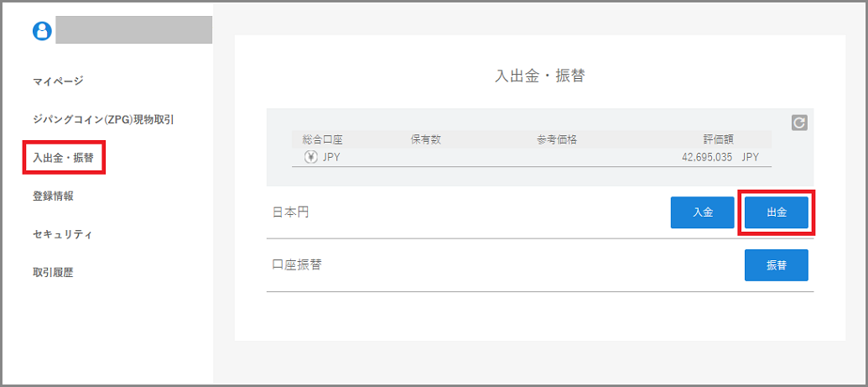Open the セキュリティ menu item
The height and width of the screenshot is (387, 868).
pos(63,234)
